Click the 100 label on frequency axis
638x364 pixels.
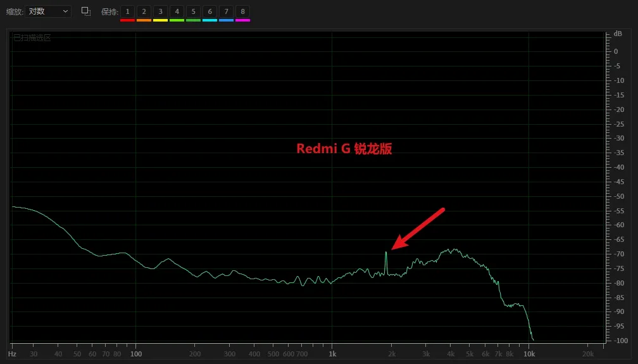tap(136, 354)
